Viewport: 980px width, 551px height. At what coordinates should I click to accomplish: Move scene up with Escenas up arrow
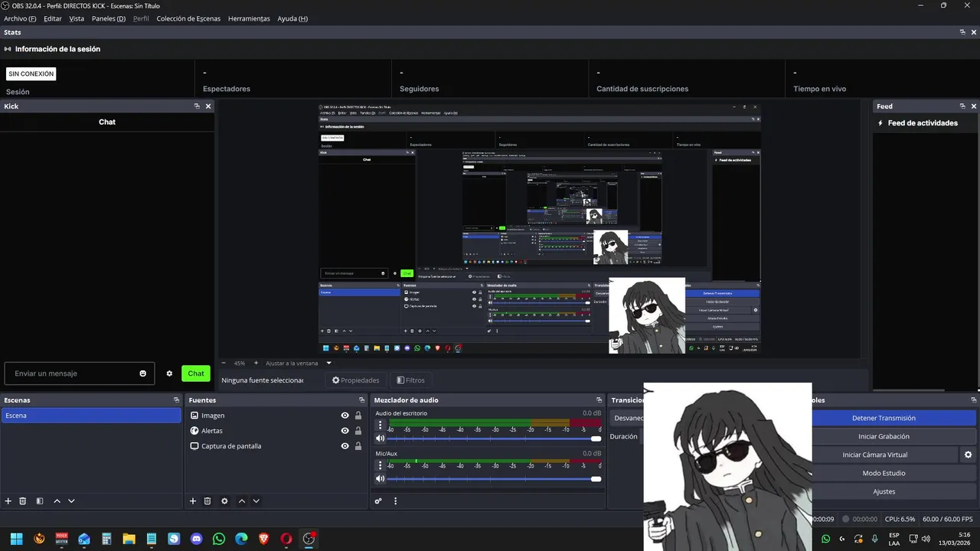pyautogui.click(x=57, y=501)
